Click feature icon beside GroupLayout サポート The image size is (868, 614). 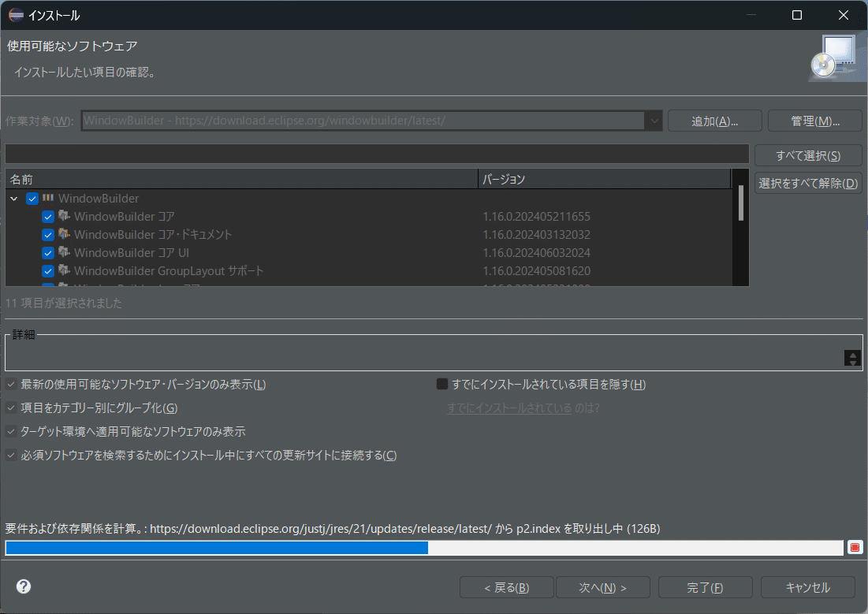click(64, 270)
